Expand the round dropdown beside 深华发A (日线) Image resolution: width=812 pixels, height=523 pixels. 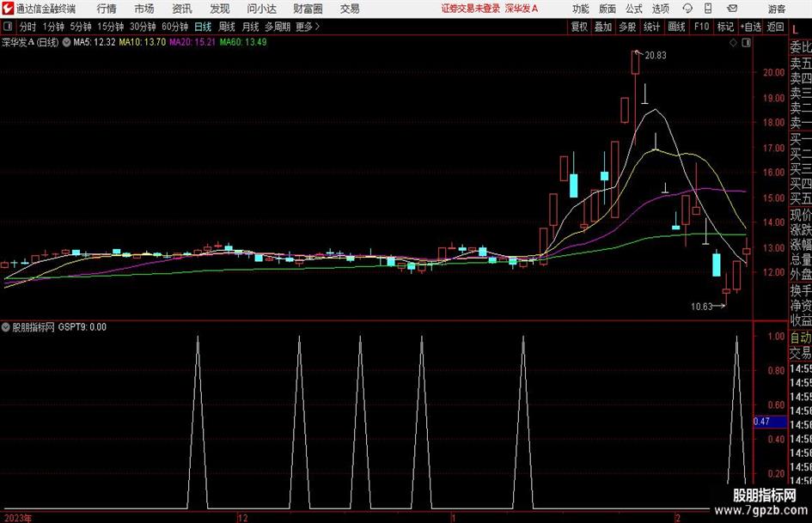coord(66,42)
